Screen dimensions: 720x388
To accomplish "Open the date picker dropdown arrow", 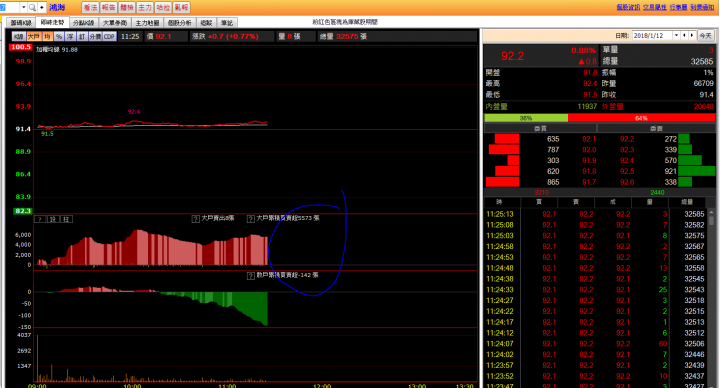I will coord(676,35).
